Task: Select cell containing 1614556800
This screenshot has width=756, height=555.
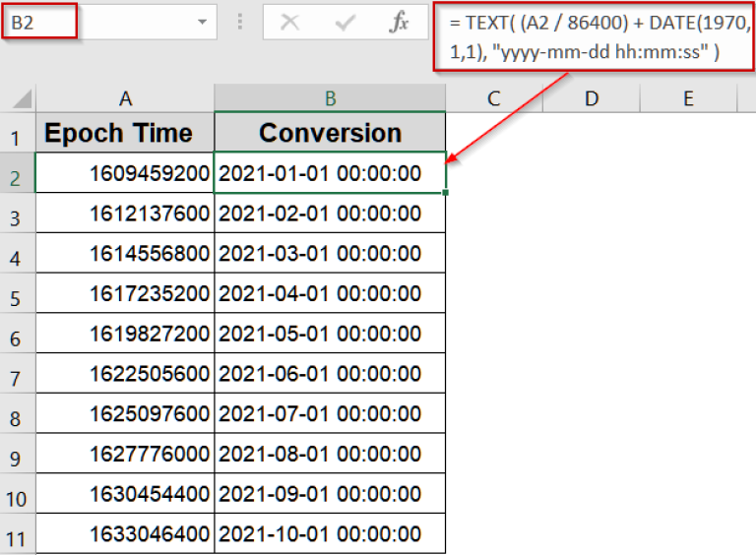Action: click(125, 253)
